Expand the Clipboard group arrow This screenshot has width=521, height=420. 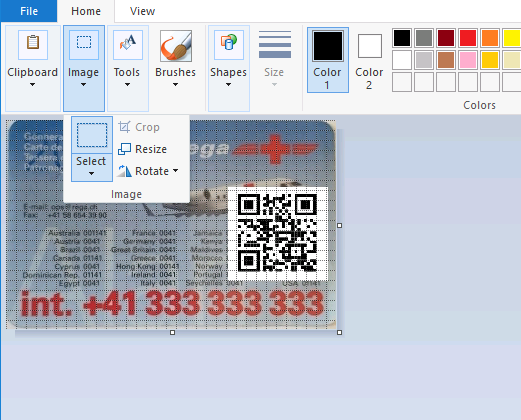click(x=32, y=85)
